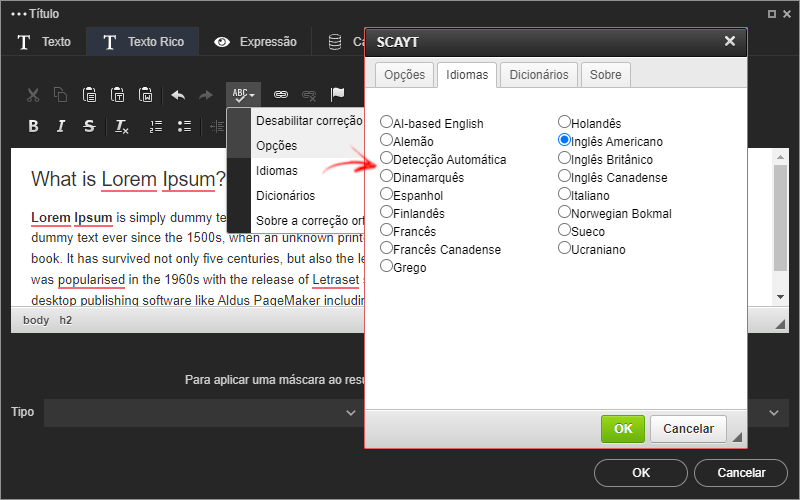Choose Sobre a correção menu item
Image resolution: width=800 pixels, height=500 pixels.
308,221
